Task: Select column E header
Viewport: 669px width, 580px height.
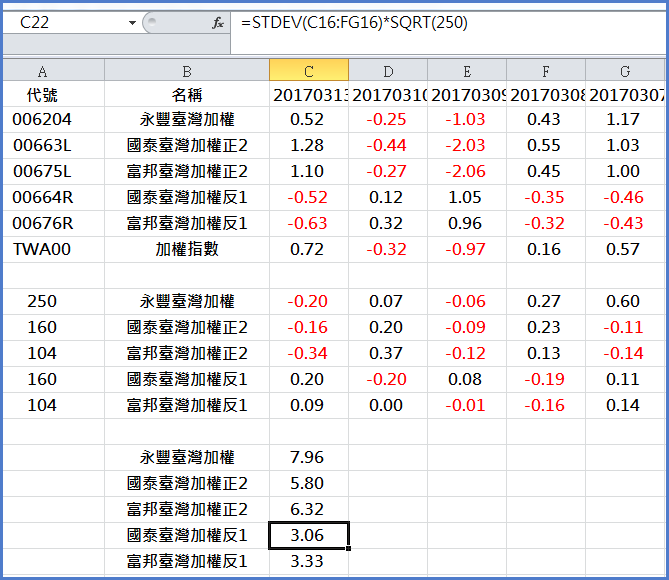Action: click(467, 70)
